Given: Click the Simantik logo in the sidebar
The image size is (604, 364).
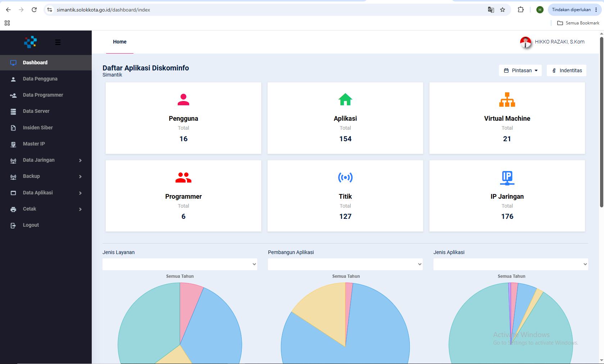Looking at the screenshot, I should tap(31, 42).
